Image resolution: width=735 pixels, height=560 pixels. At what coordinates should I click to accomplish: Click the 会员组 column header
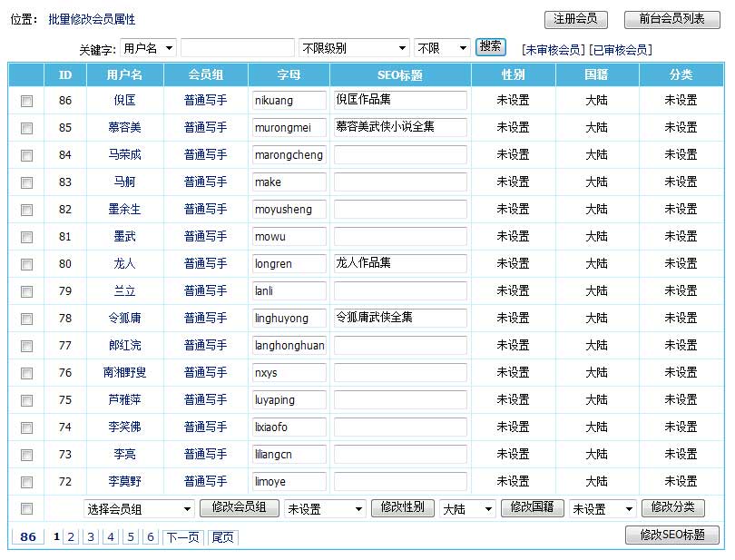[x=205, y=75]
